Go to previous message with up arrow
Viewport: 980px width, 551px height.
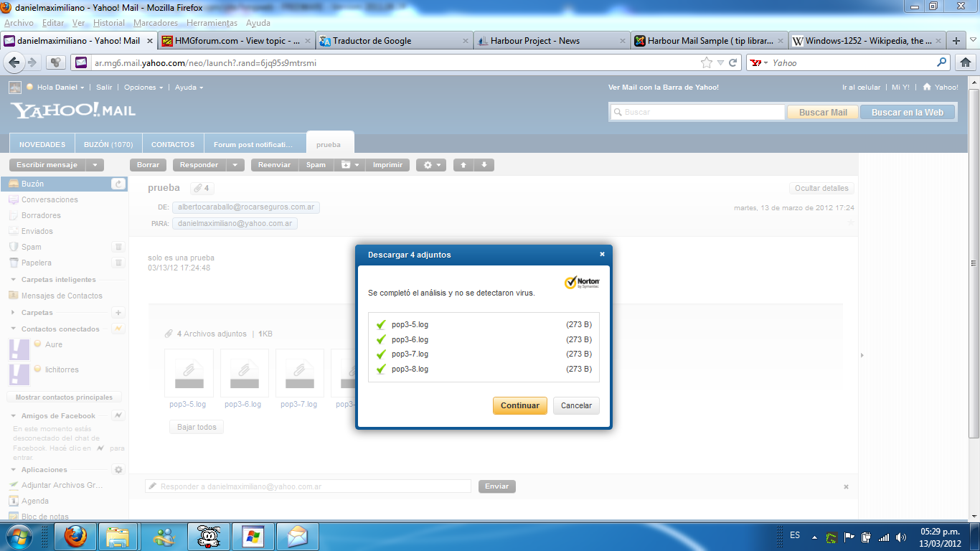(463, 165)
